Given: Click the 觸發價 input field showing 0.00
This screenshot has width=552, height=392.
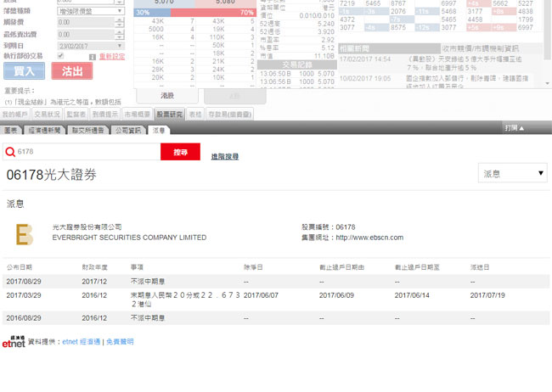Looking at the screenshot, I should 87,22.
